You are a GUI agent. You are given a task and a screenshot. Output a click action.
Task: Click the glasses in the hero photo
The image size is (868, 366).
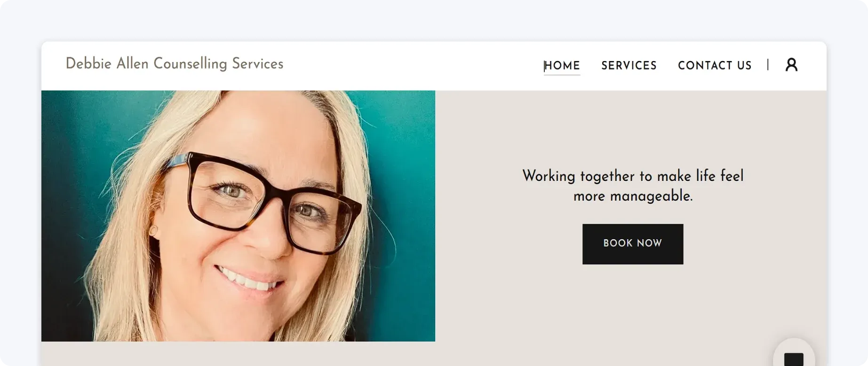point(263,202)
